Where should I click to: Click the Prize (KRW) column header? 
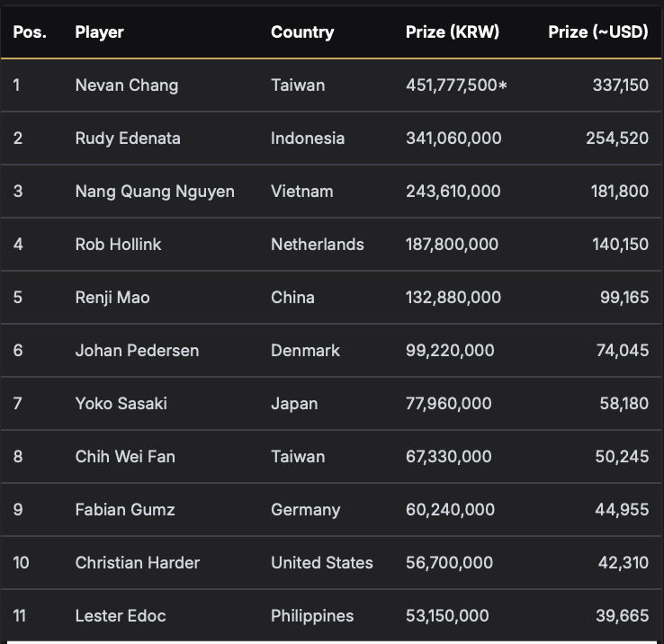pos(453,32)
